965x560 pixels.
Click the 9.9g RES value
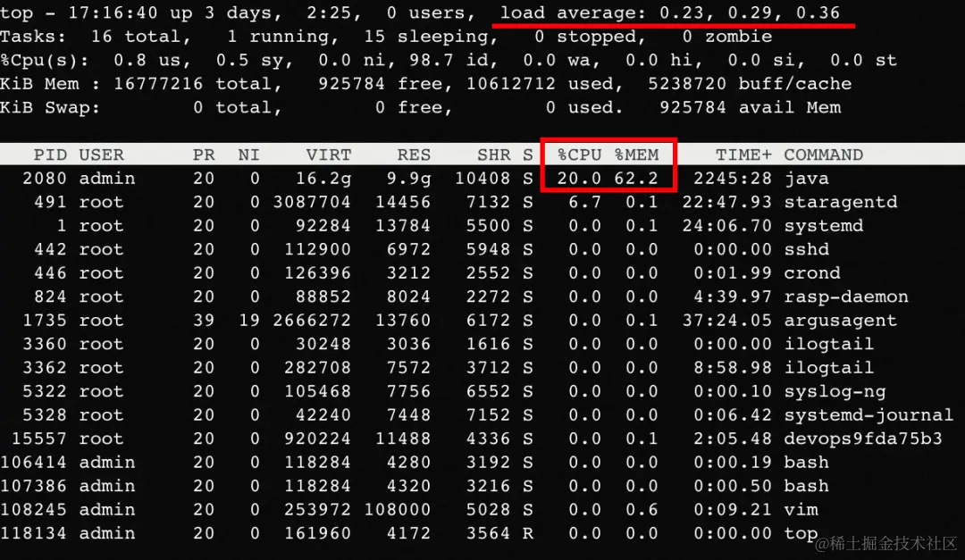(408, 179)
